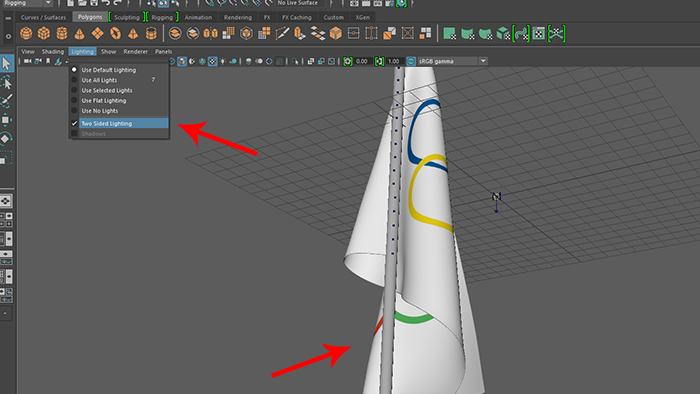This screenshot has width=700, height=394.
Task: Click the Bridge shelf icon
Action: tap(318, 33)
